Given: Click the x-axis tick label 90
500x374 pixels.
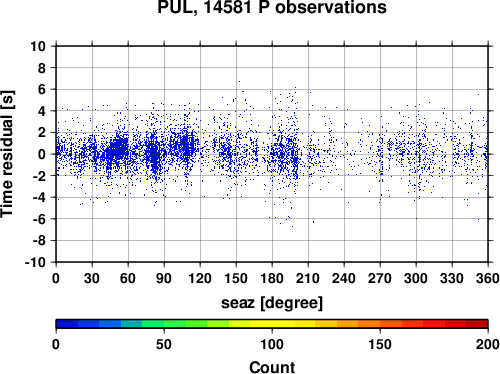Looking at the screenshot, I should [x=164, y=278].
